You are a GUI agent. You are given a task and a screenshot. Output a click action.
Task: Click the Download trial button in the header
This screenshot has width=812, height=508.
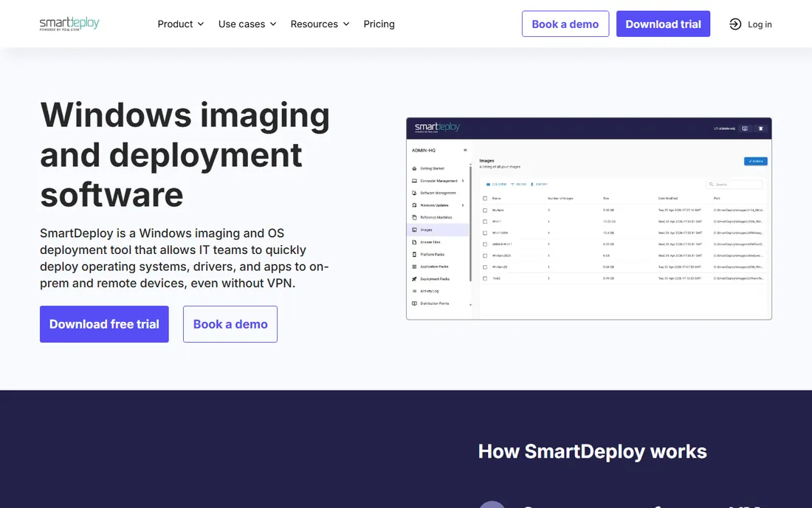pos(663,24)
